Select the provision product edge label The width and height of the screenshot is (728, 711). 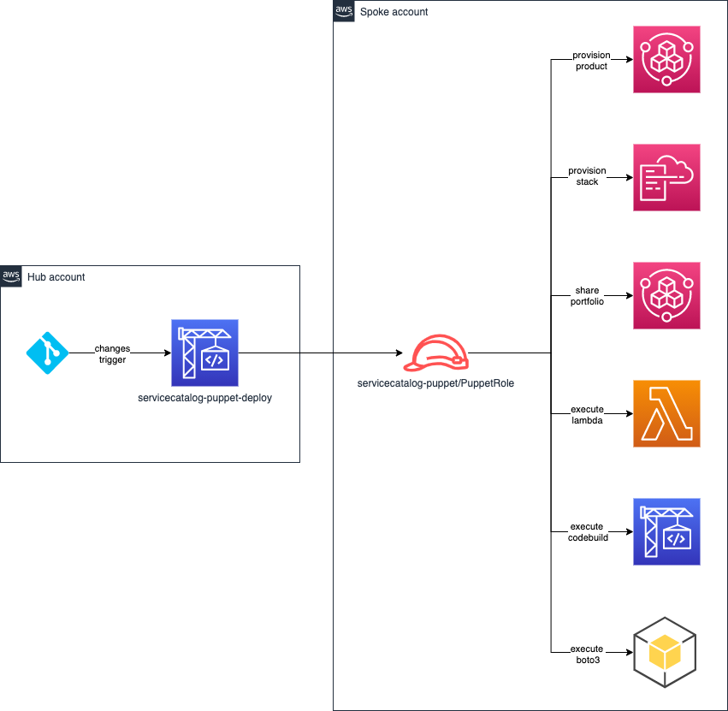tap(591, 61)
